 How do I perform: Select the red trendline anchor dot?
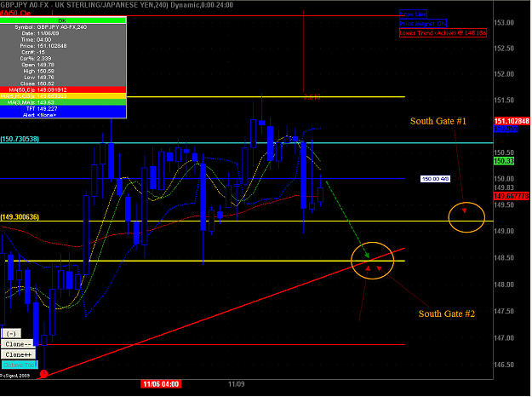coord(43,374)
